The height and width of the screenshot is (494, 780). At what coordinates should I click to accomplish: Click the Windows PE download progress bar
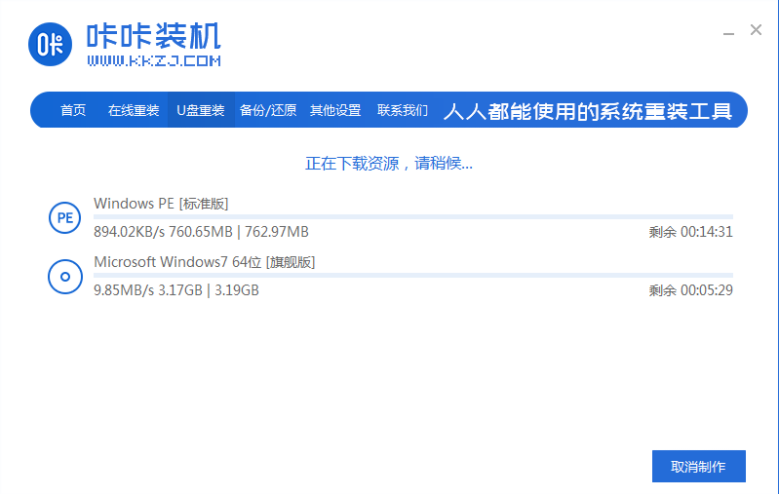[412, 216]
